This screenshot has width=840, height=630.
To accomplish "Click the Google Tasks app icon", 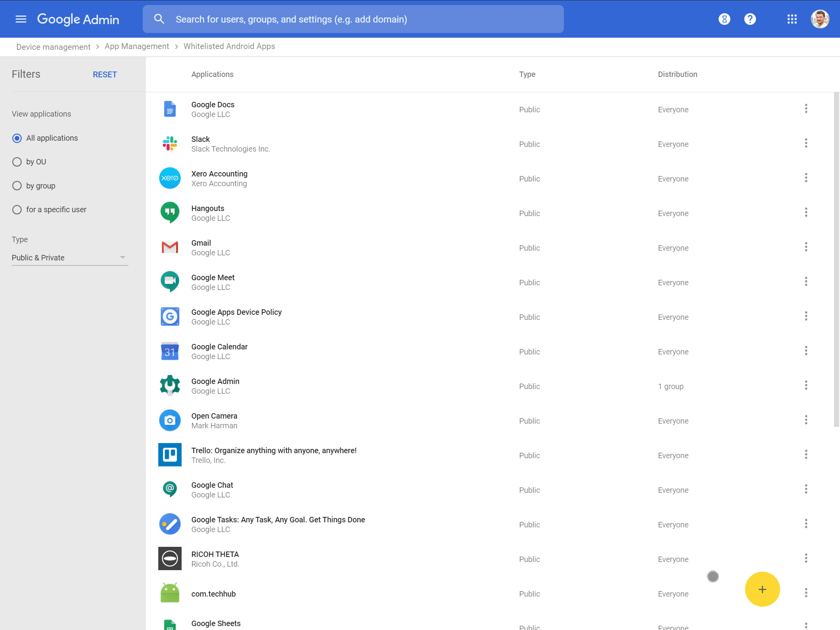I will [x=170, y=524].
